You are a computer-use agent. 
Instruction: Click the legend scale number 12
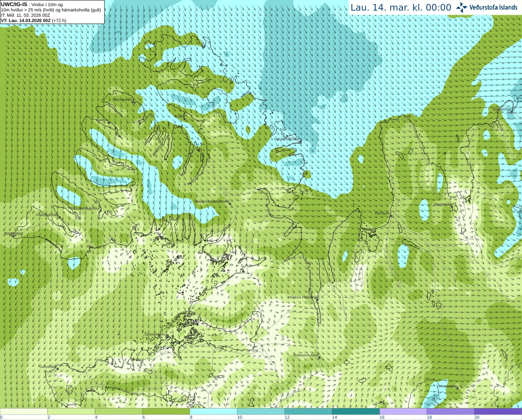tap(287, 417)
